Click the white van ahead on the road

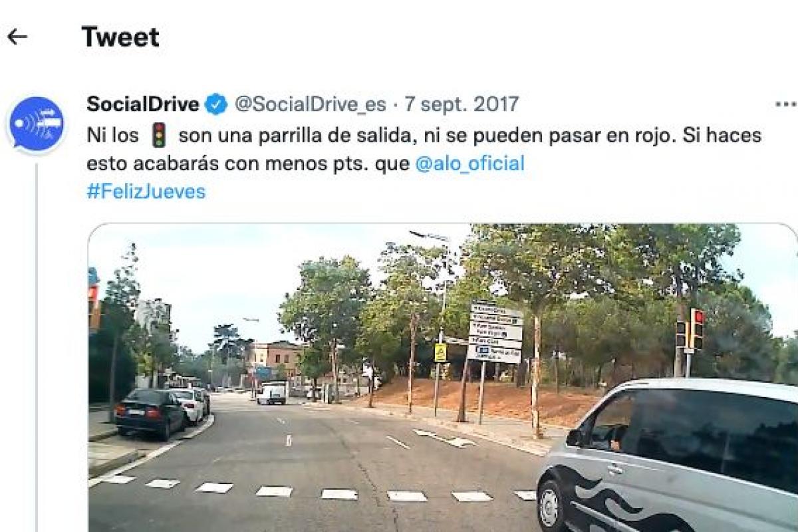click(x=272, y=392)
